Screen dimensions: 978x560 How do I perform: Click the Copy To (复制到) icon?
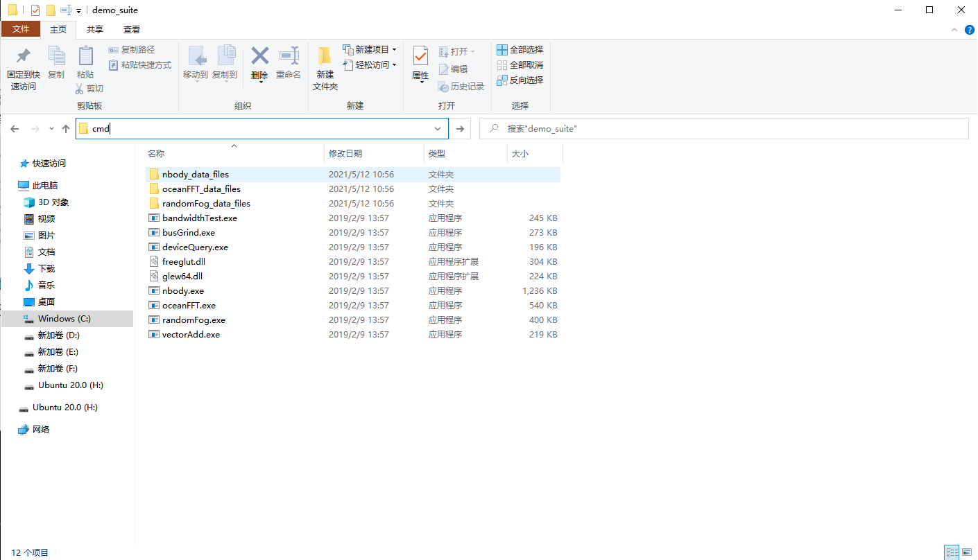[225, 56]
